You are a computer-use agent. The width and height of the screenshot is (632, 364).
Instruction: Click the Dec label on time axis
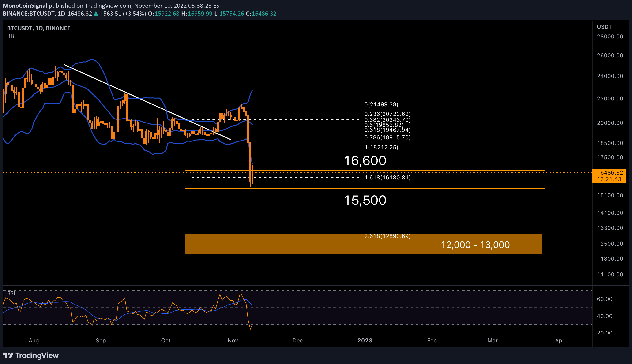tap(298, 341)
